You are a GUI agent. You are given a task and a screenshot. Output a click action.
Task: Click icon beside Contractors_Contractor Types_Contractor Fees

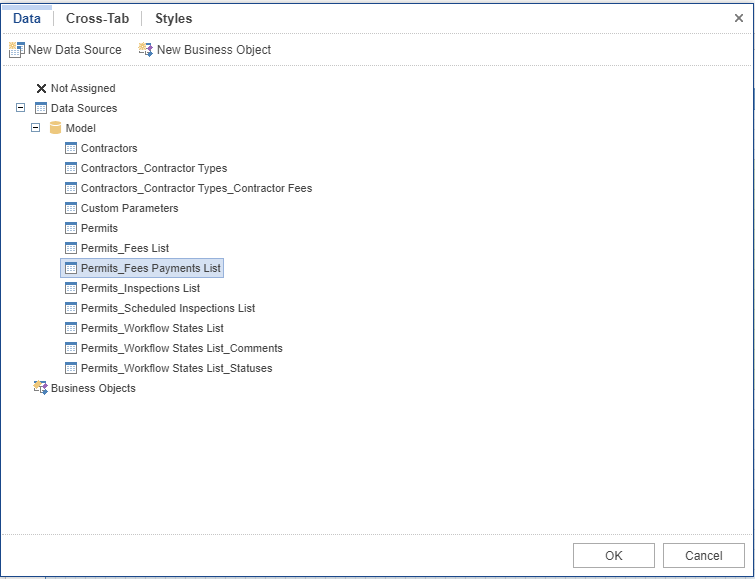pyautogui.click(x=71, y=188)
